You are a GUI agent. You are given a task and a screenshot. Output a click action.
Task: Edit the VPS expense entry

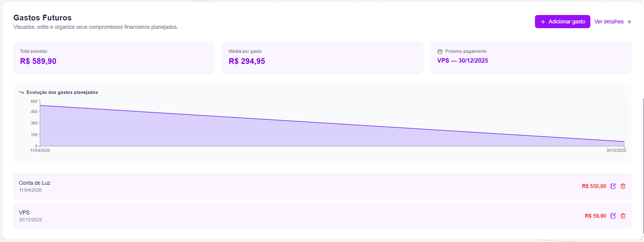pos(613,216)
